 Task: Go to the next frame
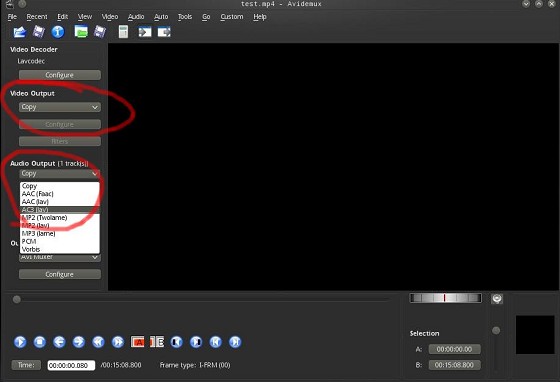click(x=79, y=342)
